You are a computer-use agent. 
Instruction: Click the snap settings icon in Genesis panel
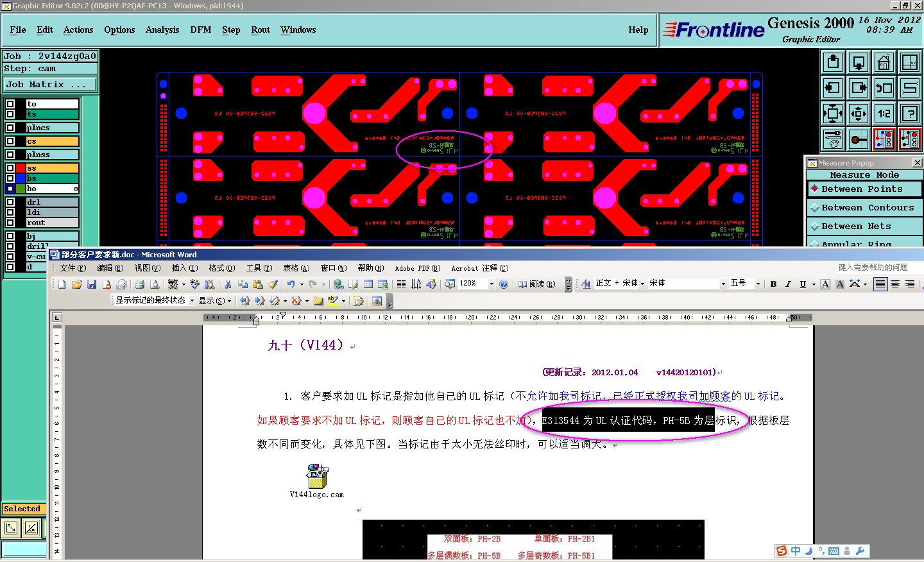859,139
